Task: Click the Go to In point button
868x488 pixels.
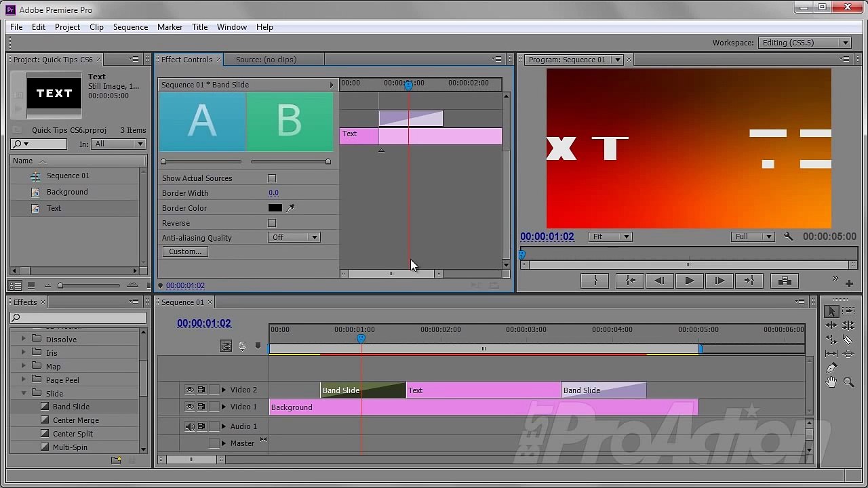Action: tap(631, 281)
